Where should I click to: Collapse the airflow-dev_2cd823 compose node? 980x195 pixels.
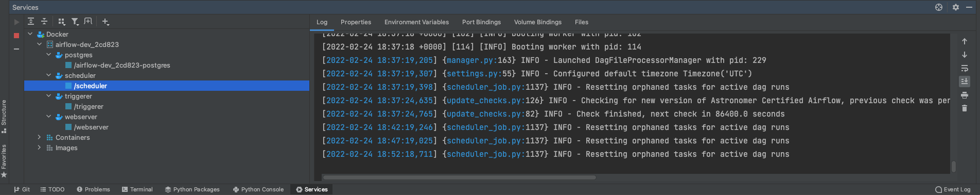coord(39,44)
